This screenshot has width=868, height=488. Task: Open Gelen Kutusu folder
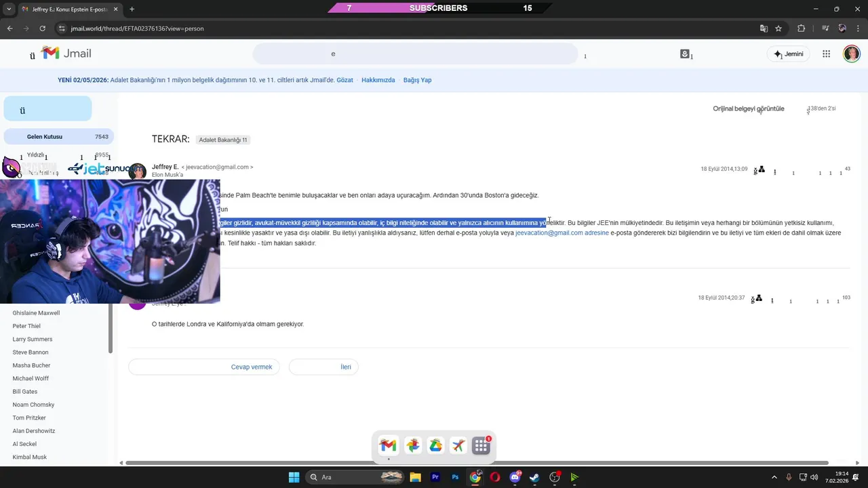[x=58, y=136]
